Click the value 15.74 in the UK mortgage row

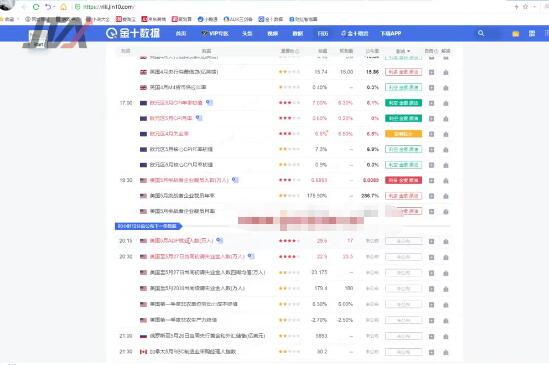pyautogui.click(x=321, y=72)
